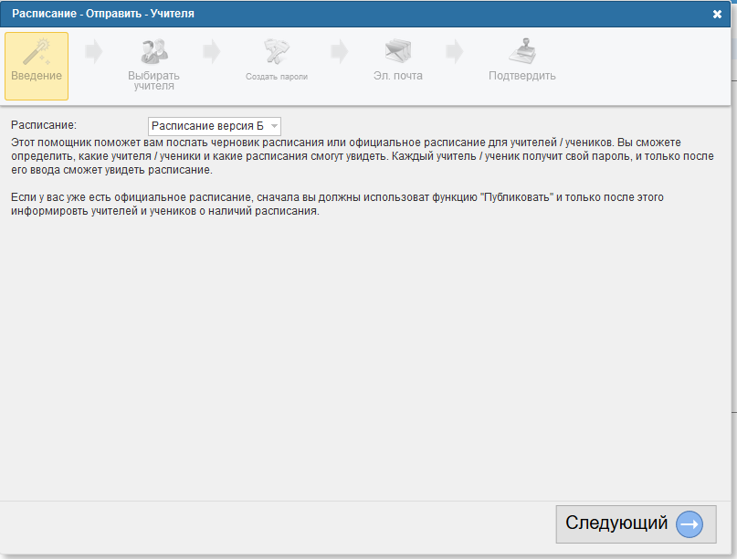Click the envelope e-mail step icon

(398, 51)
